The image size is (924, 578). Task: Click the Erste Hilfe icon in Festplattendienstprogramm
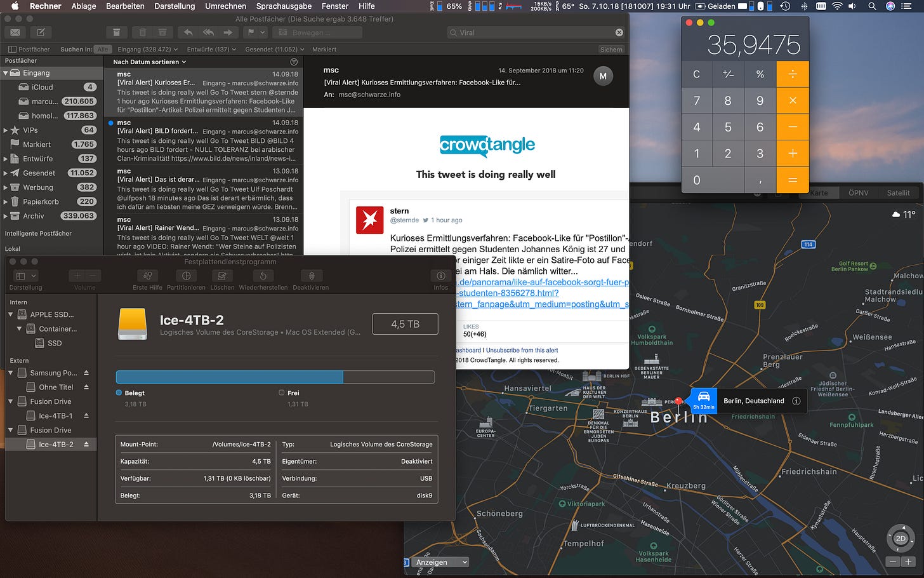pyautogui.click(x=147, y=276)
